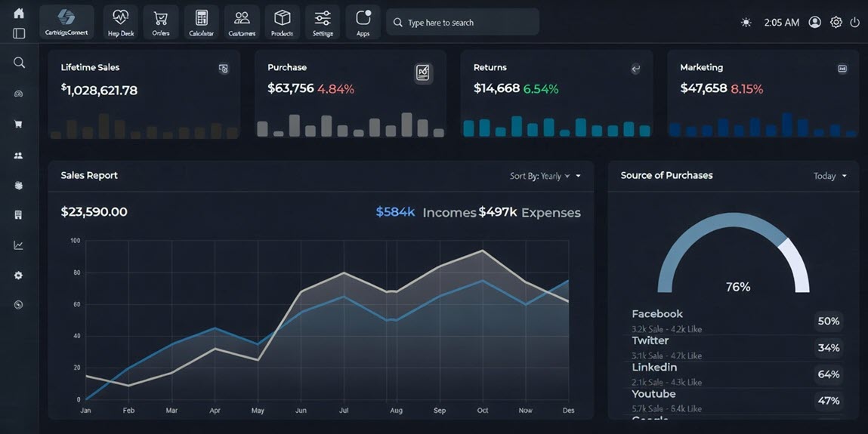Open the Today dropdown in Source of Purchases
This screenshot has width=868, height=434.
pos(829,176)
